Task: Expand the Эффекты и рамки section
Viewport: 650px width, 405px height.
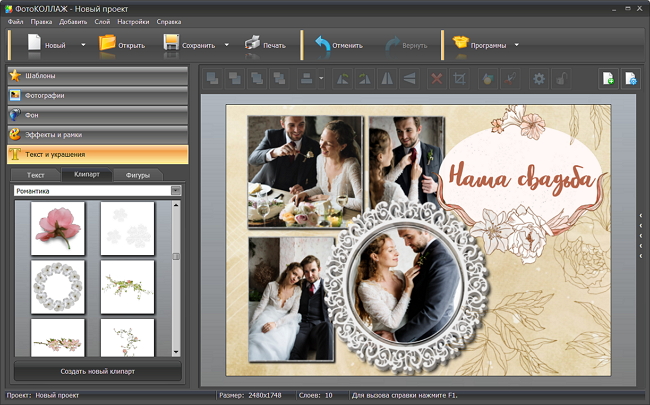Action: pyautogui.click(x=97, y=135)
